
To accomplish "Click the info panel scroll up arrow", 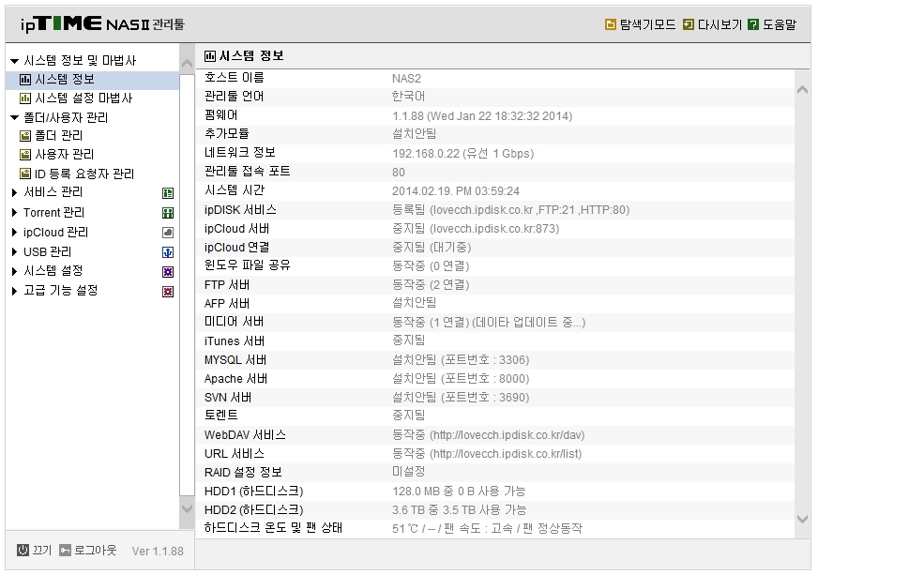I will (802, 90).
